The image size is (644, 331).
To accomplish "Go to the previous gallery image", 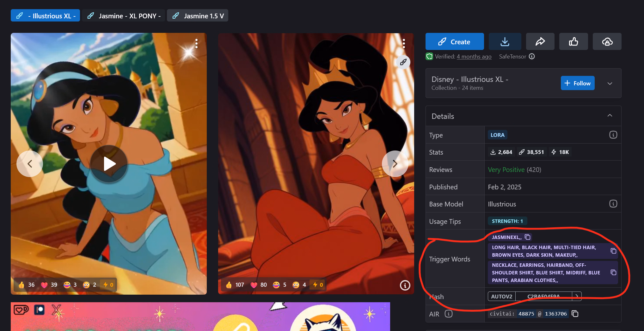I will (30, 164).
